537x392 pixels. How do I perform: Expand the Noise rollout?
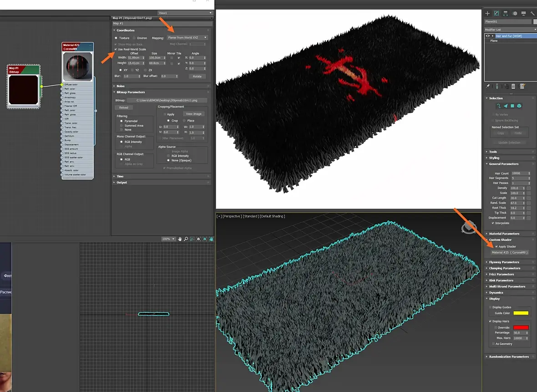click(x=161, y=87)
